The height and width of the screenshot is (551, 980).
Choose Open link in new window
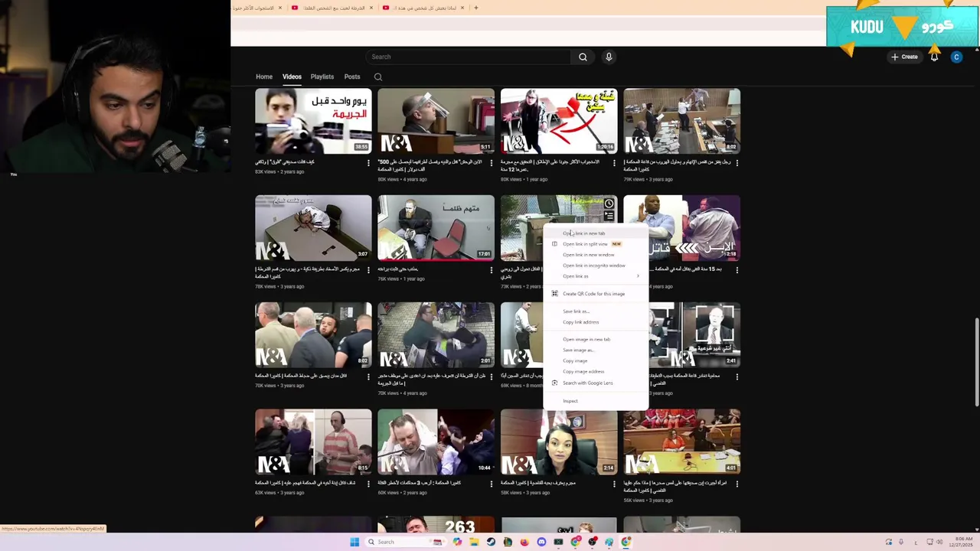pyautogui.click(x=596, y=255)
